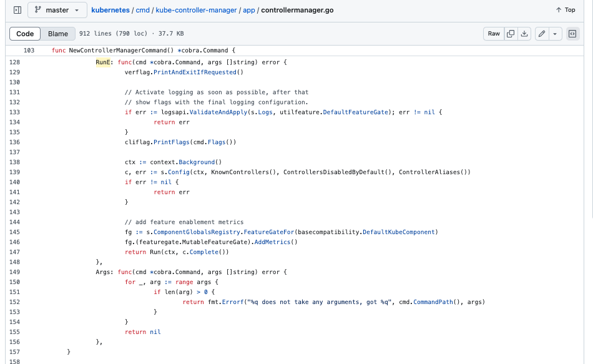593x364 pixels.
Task: Click the 912 lines file info text
Action: coord(131,34)
